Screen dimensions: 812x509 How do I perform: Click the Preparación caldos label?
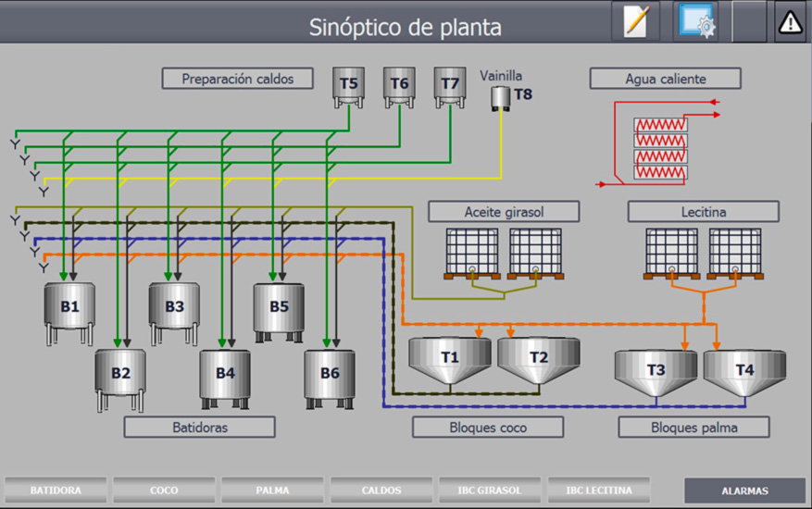tap(238, 79)
